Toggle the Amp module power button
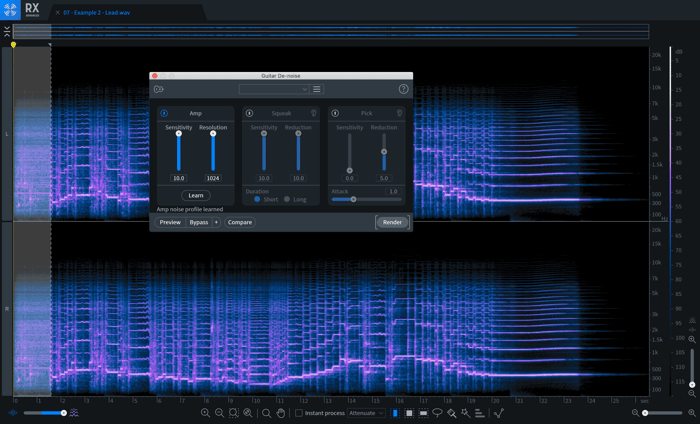 pyautogui.click(x=164, y=113)
